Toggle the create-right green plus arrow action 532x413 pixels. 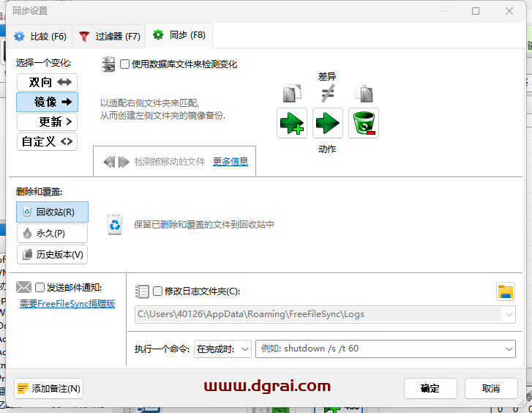[292, 123]
